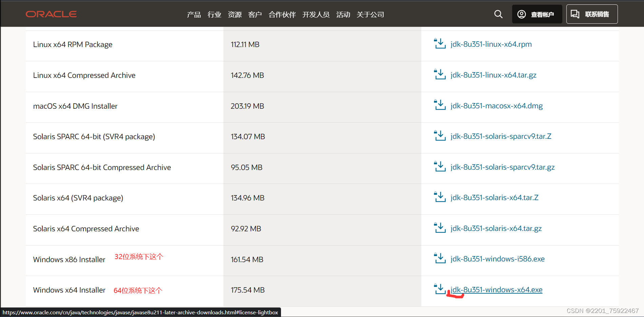Click the 92.92 MB size cell

322,230
